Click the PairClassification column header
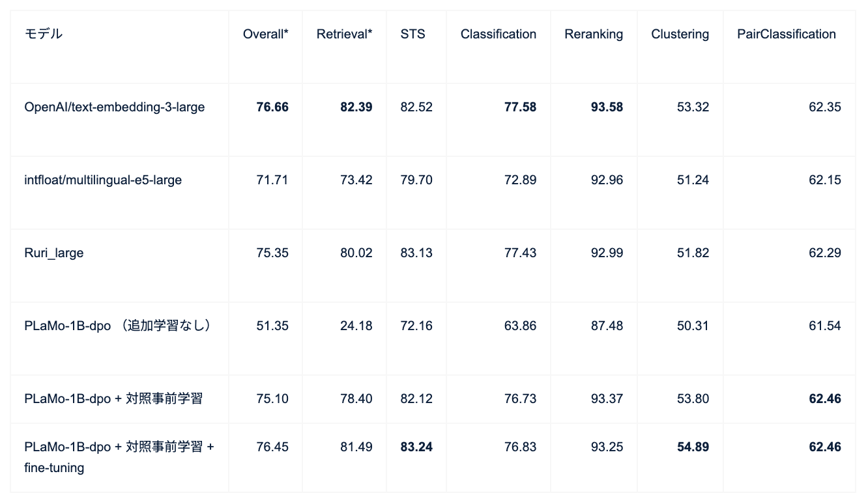Screen dimensions: 868x504 tap(786, 35)
